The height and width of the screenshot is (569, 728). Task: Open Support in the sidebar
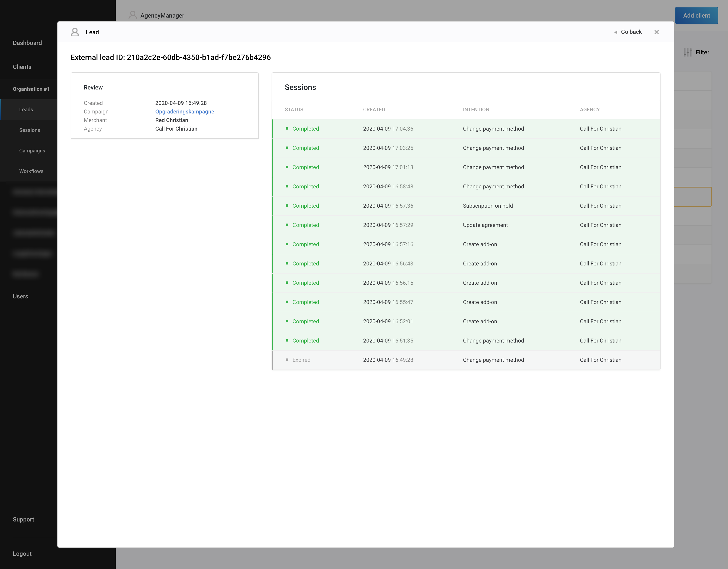pyautogui.click(x=23, y=519)
